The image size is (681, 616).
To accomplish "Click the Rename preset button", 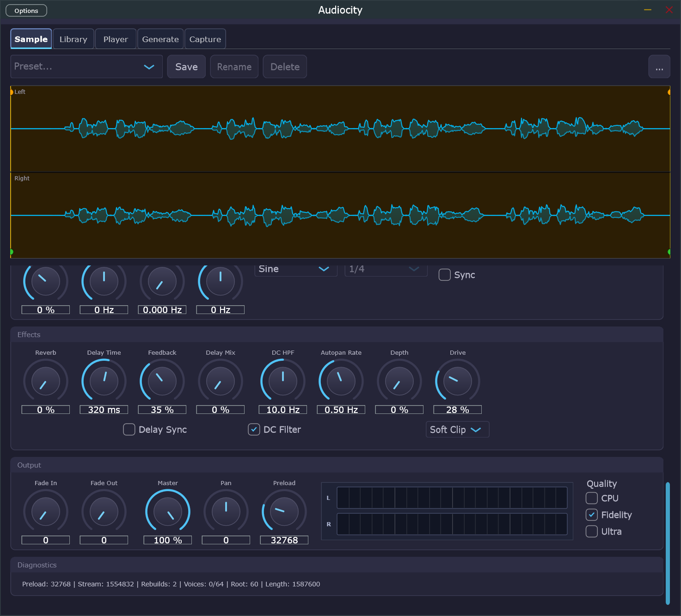I will coord(234,67).
